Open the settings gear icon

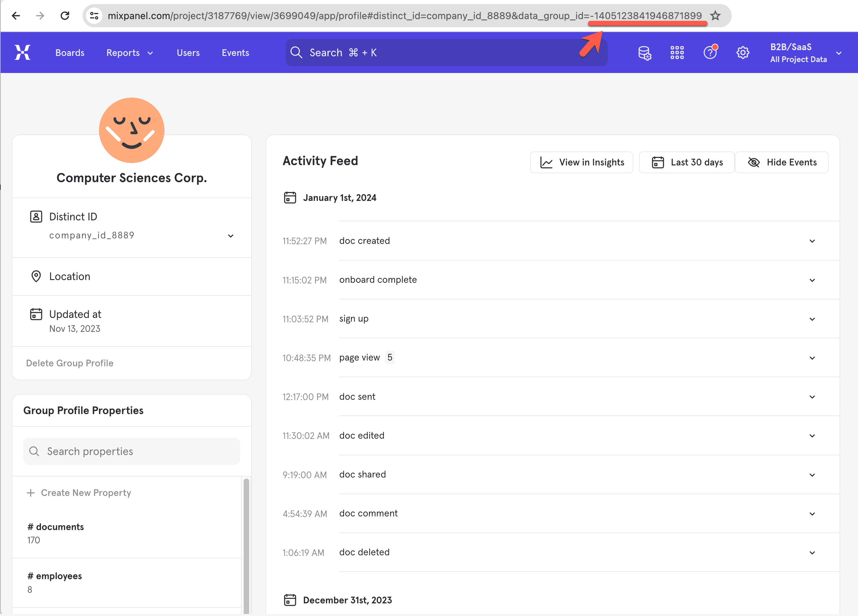tap(743, 53)
